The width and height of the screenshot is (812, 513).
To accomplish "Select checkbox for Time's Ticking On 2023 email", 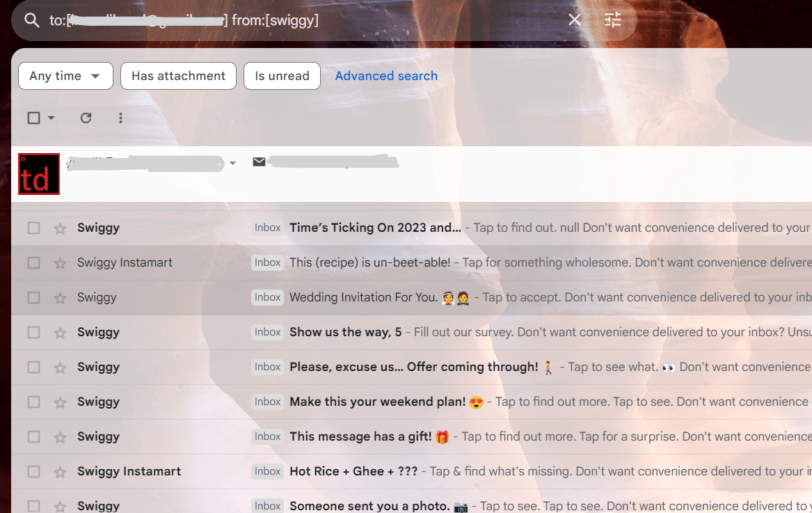I will click(33, 228).
